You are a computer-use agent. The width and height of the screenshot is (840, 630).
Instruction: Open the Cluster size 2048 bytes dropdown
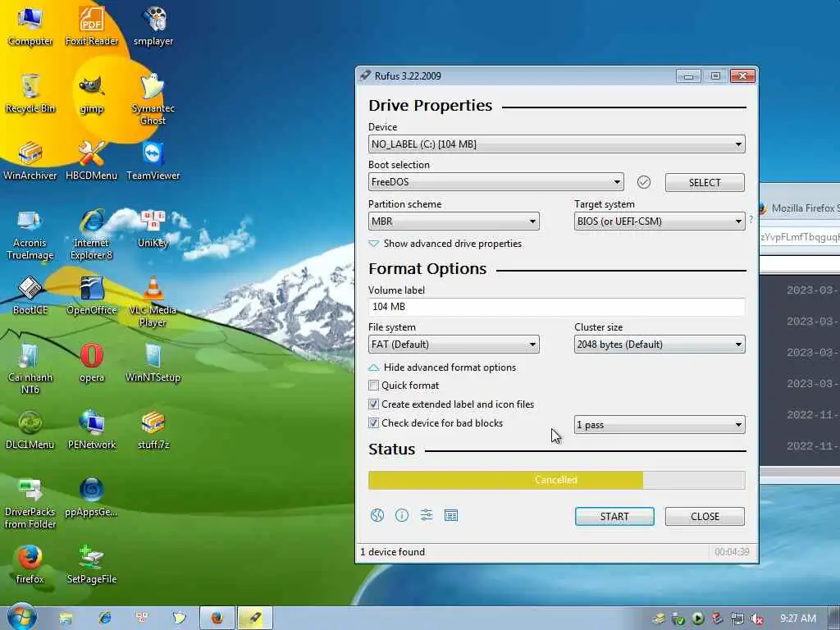click(x=660, y=345)
